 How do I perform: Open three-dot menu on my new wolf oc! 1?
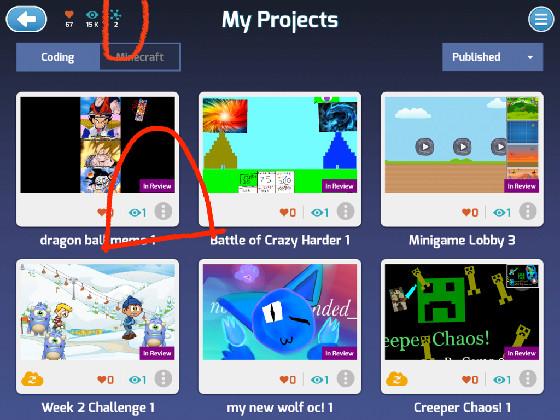345,379
